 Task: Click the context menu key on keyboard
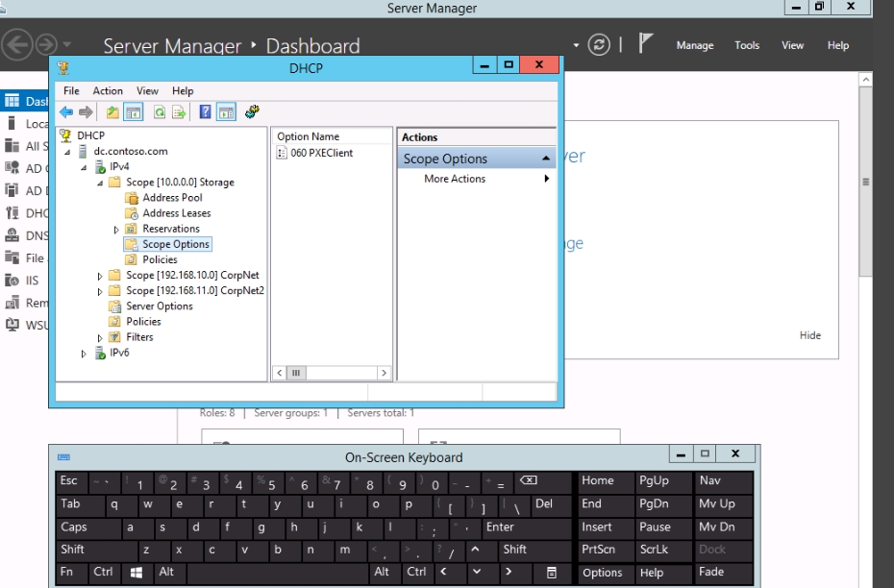coord(552,572)
